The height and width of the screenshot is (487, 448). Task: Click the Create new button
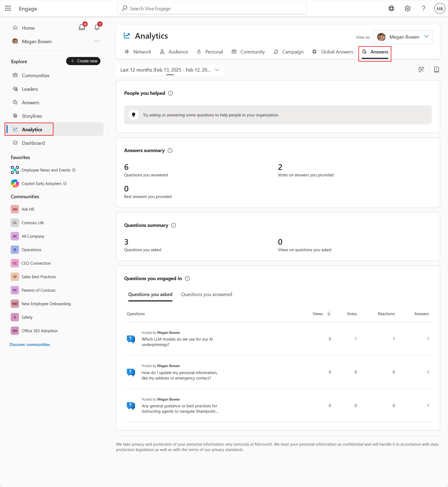[83, 61]
